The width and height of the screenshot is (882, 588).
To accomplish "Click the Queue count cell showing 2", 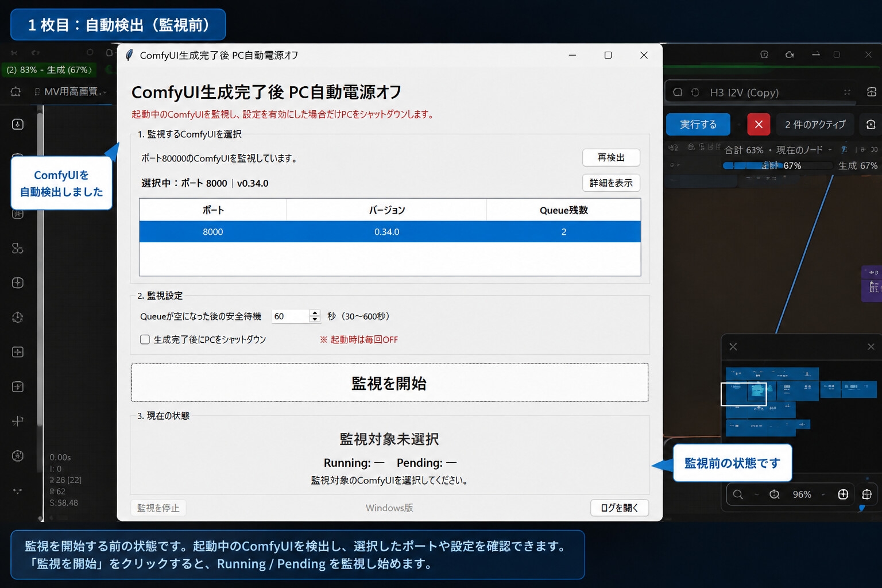I will coord(563,231).
